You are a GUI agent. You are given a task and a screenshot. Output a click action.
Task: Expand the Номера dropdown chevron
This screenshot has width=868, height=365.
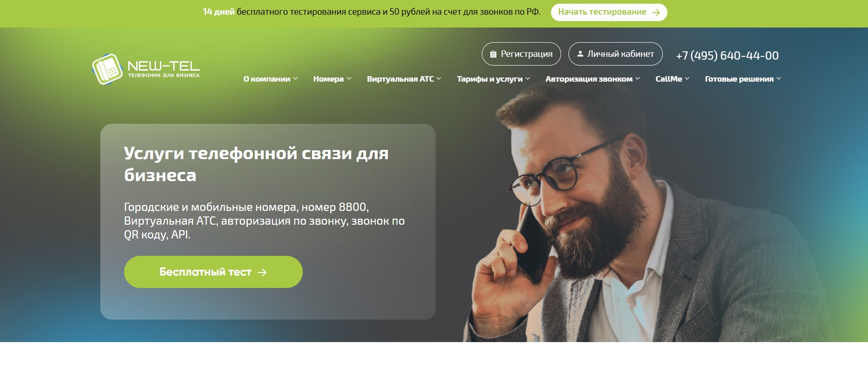(x=349, y=78)
